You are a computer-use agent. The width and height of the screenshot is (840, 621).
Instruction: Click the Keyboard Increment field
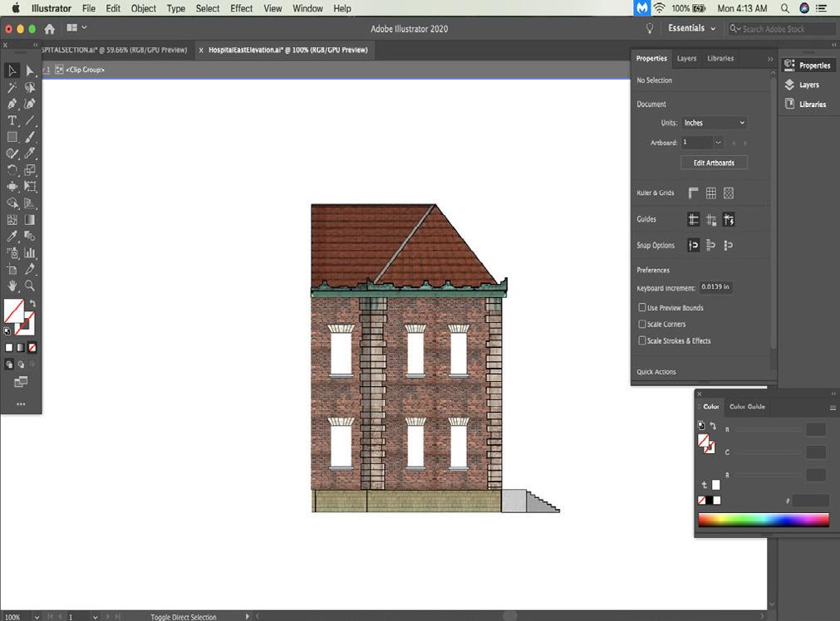coord(715,287)
